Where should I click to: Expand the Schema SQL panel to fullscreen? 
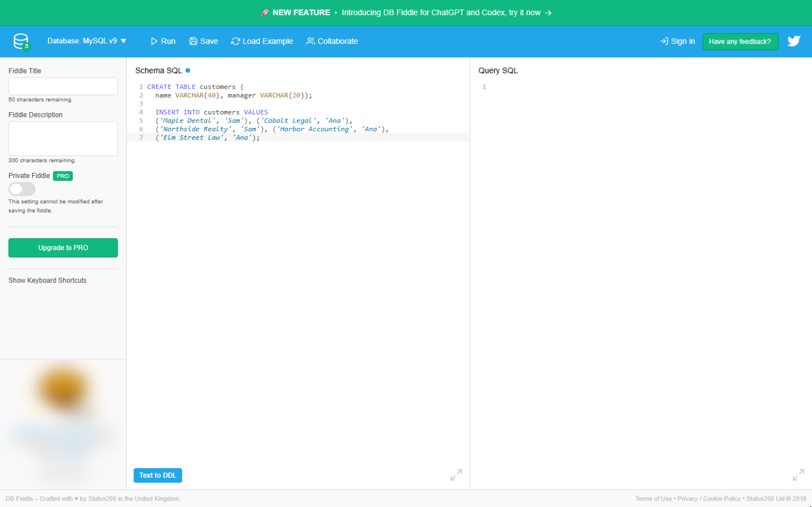pyautogui.click(x=456, y=475)
